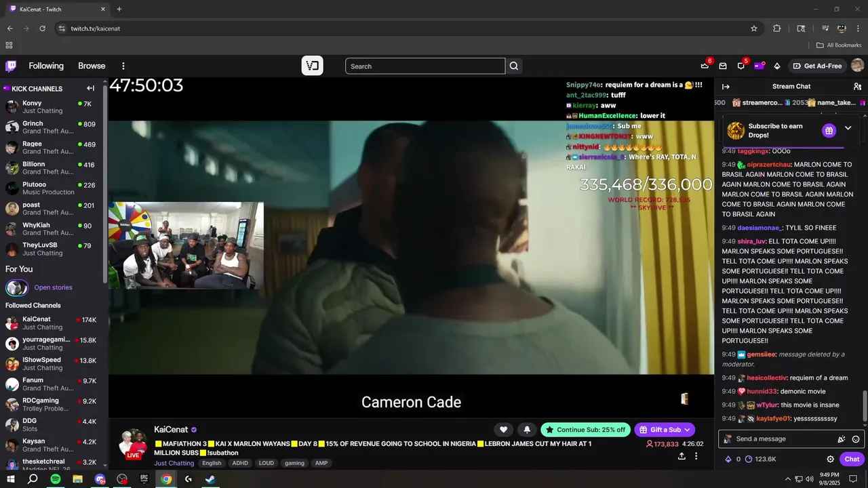Screen dimensions: 868x488
Task: Reload the page in Chrome
Action: point(42,28)
